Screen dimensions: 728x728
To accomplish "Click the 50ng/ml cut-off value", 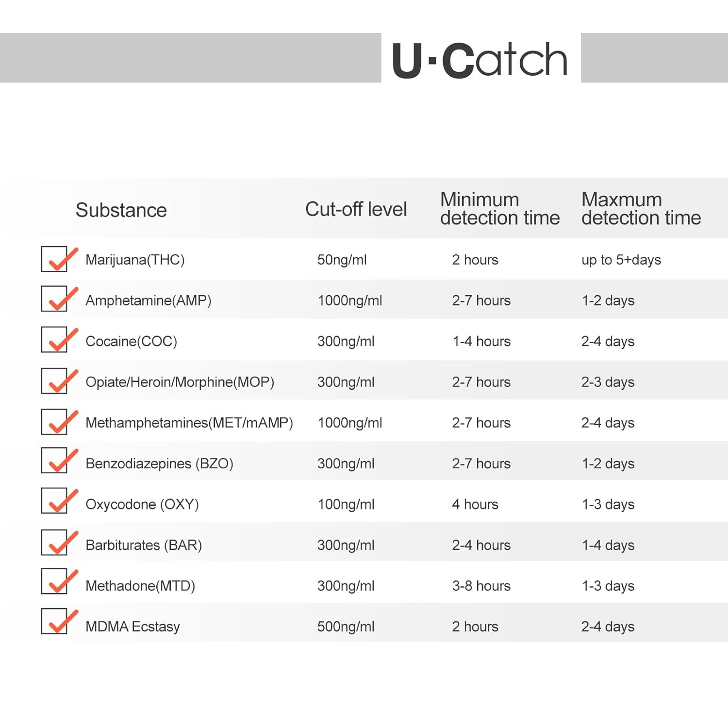I will pos(342,260).
